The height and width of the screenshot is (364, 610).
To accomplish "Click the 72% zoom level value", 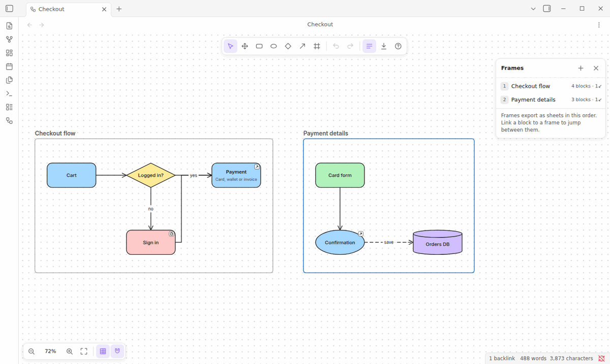I will 50,351.
